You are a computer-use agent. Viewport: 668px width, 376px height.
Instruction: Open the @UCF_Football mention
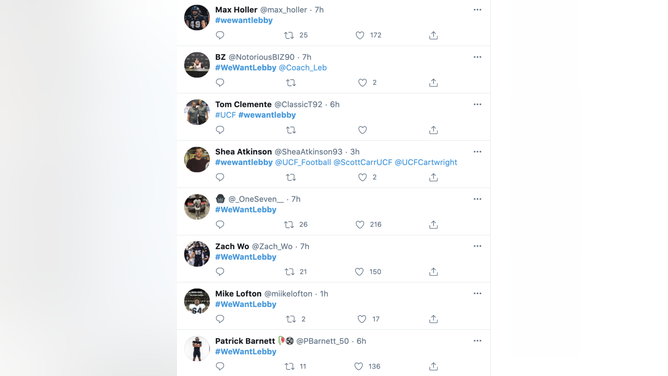(x=303, y=162)
